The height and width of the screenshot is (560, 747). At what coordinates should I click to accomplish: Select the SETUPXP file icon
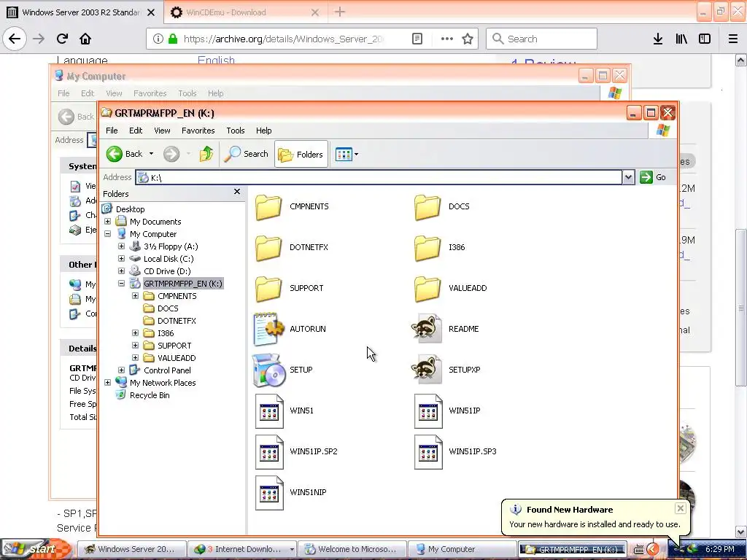pyautogui.click(x=427, y=370)
